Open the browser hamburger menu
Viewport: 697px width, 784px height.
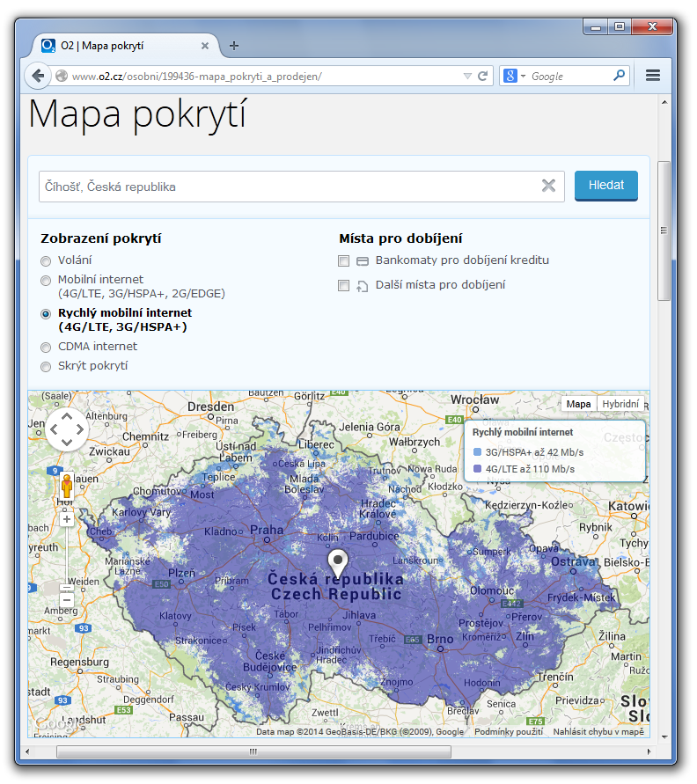point(652,76)
